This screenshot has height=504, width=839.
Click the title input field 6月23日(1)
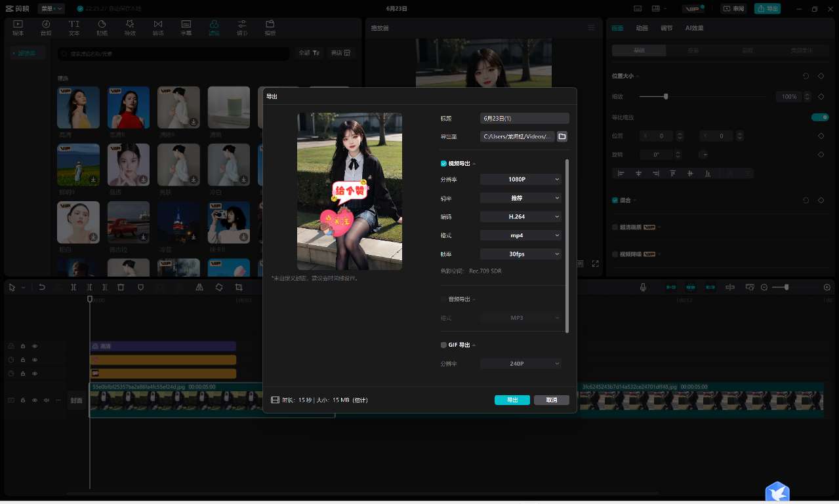524,119
